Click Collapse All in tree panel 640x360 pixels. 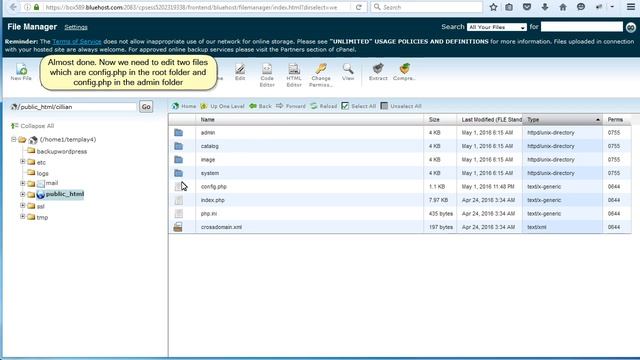tap(33, 126)
